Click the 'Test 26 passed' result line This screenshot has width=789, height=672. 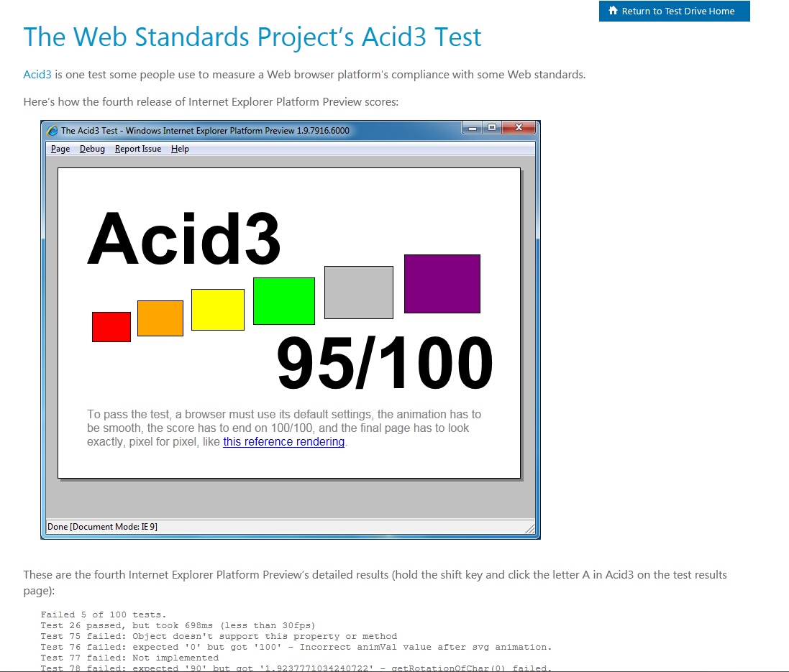(x=178, y=626)
